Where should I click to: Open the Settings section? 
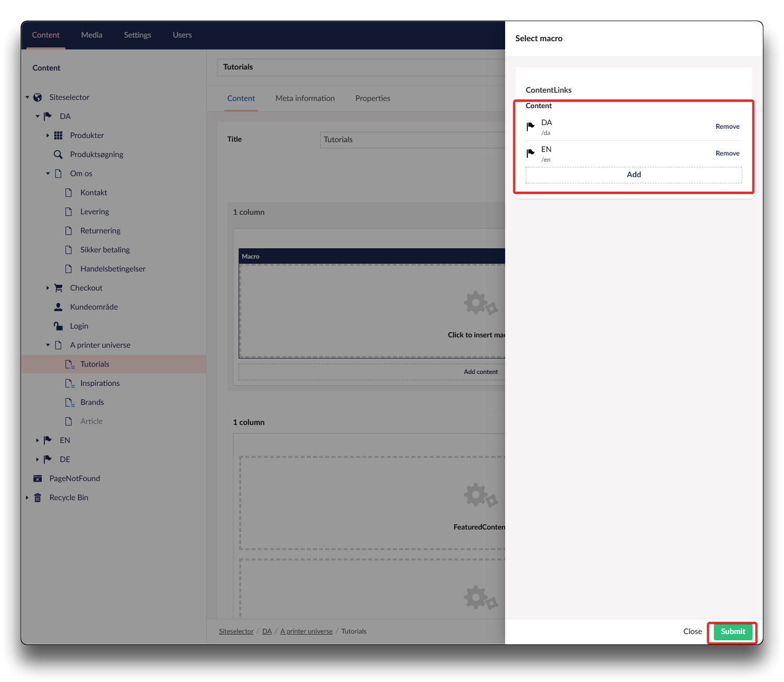(x=137, y=35)
